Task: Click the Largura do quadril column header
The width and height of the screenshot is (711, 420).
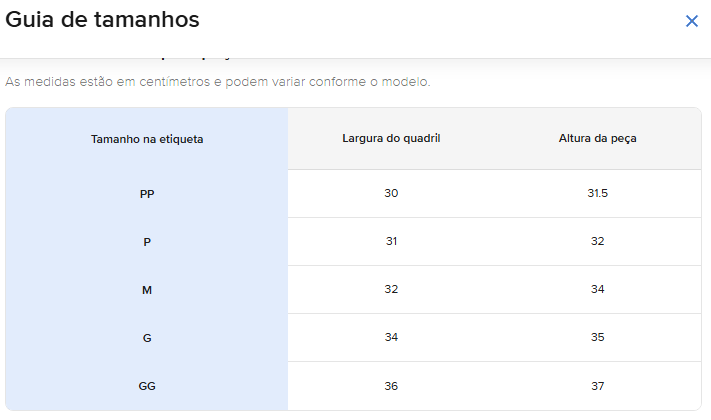Action: (x=392, y=137)
